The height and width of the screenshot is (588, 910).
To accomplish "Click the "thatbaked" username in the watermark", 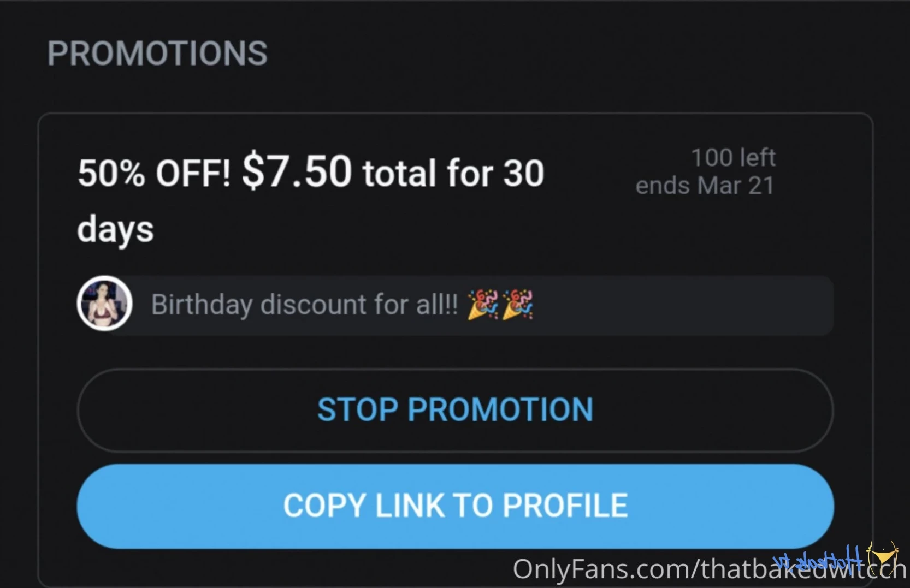I will click(748, 569).
